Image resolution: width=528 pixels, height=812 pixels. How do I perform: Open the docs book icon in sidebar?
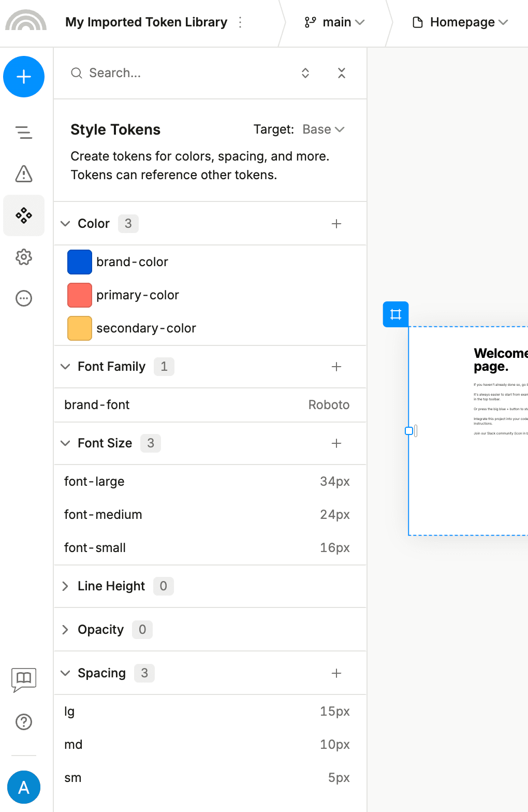[24, 679]
